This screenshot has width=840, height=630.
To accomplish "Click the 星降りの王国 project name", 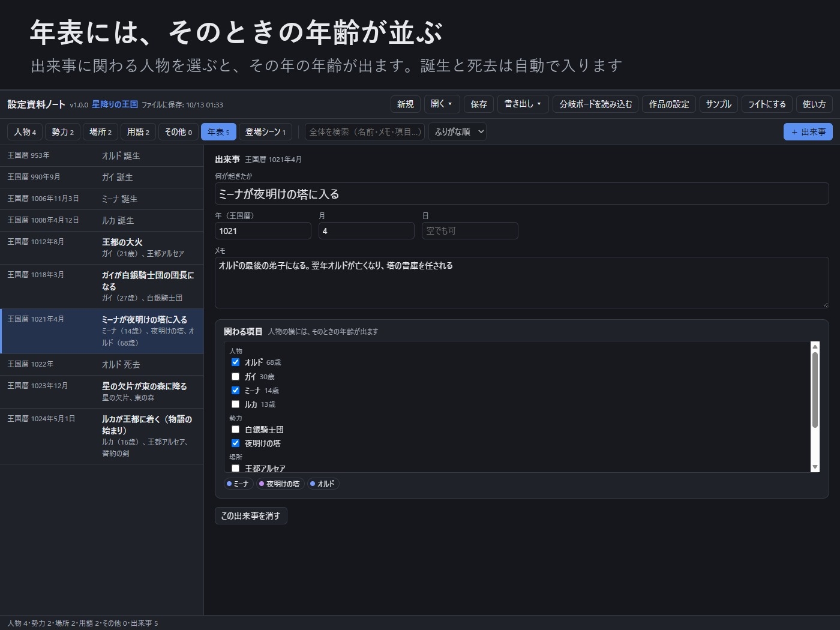I will click(115, 104).
